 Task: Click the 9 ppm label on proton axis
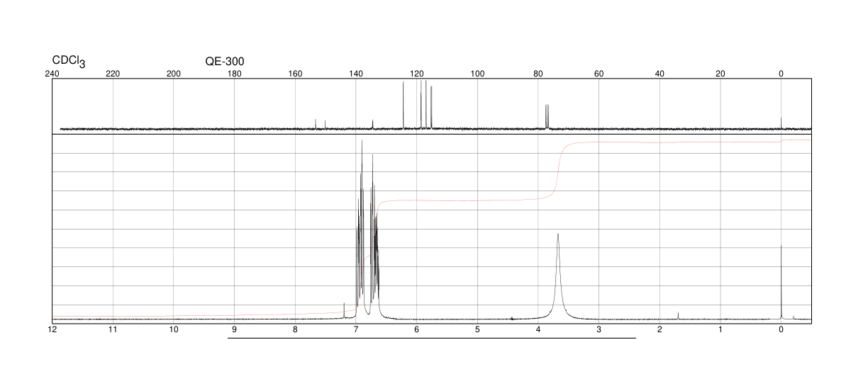234,329
